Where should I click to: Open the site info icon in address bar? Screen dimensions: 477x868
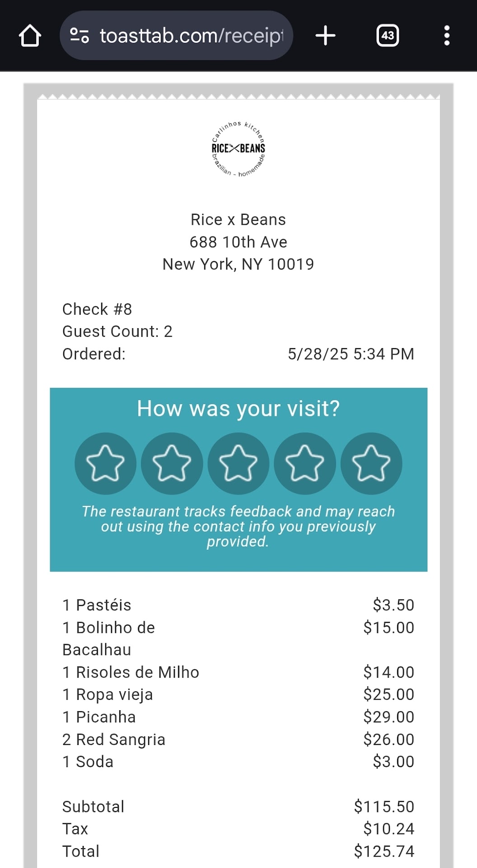coord(79,35)
